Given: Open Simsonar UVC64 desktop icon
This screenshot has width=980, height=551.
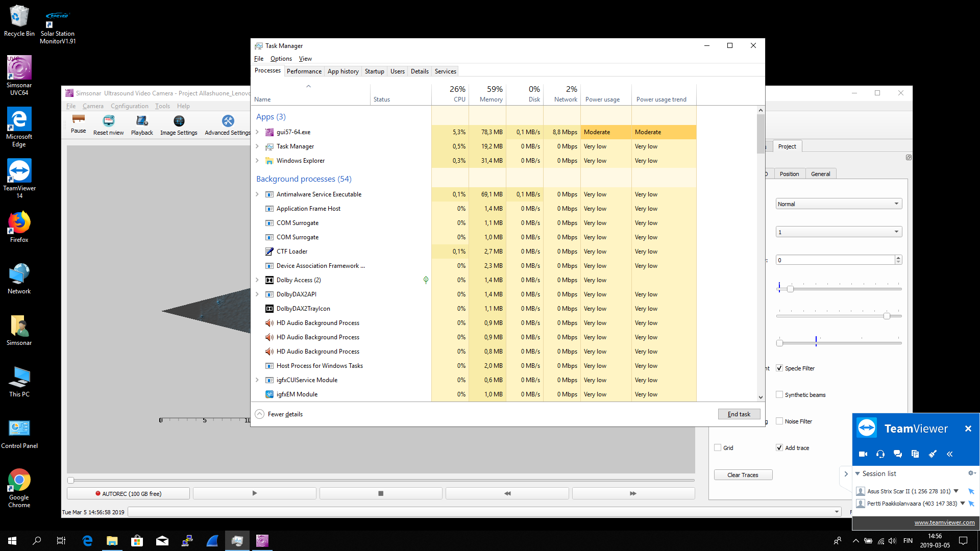Looking at the screenshot, I should coord(19,76).
